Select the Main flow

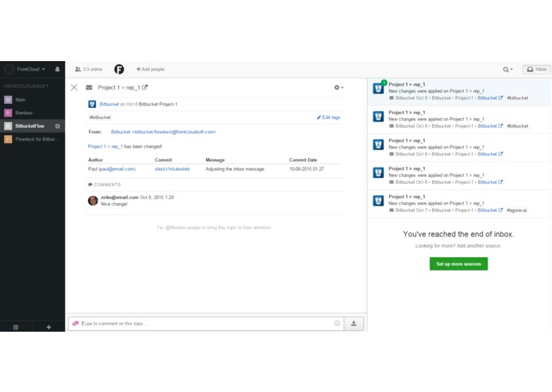33,99
